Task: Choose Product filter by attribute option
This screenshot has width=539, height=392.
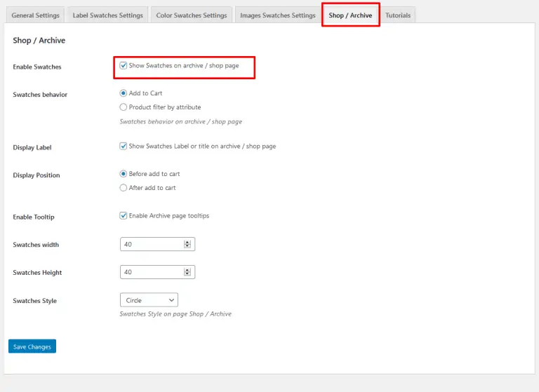Action: pyautogui.click(x=123, y=107)
